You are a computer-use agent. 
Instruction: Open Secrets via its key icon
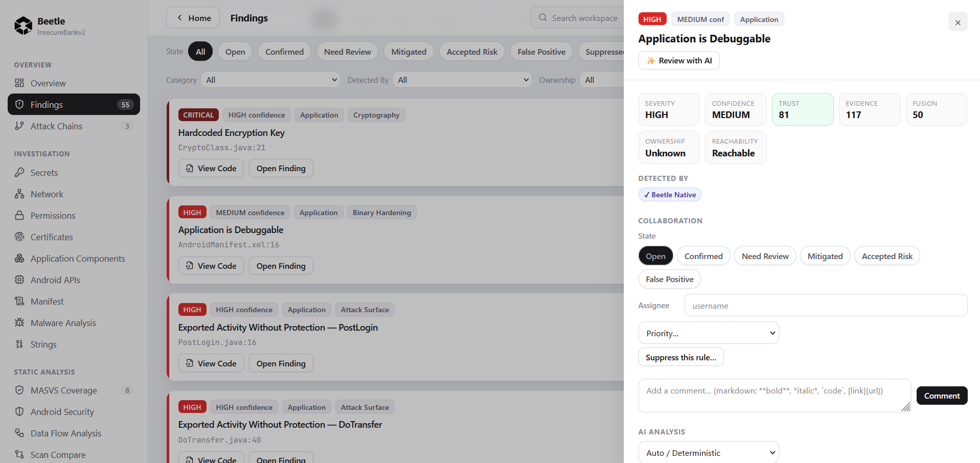19,172
